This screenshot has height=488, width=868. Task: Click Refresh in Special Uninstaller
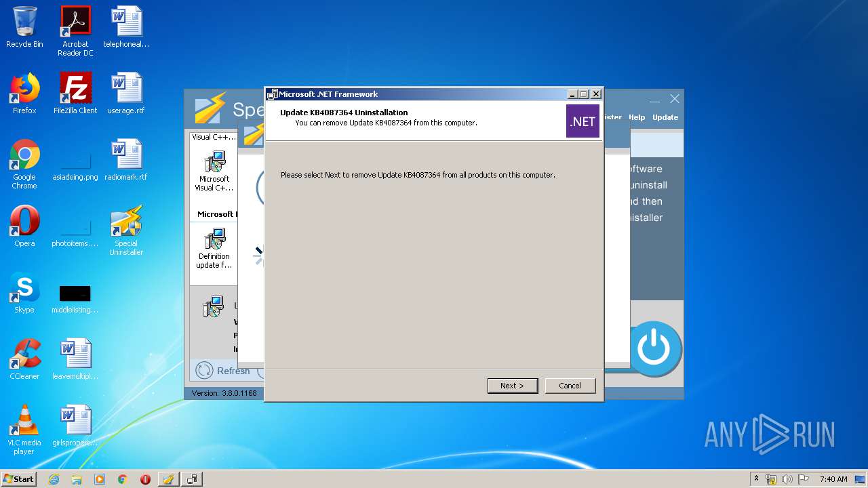[x=222, y=371]
